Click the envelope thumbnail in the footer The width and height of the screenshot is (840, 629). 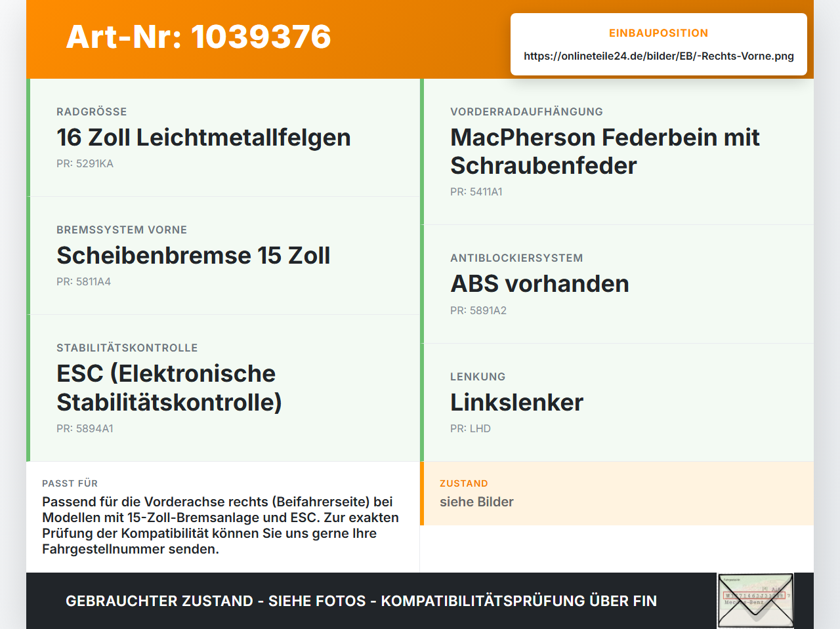pos(755,601)
